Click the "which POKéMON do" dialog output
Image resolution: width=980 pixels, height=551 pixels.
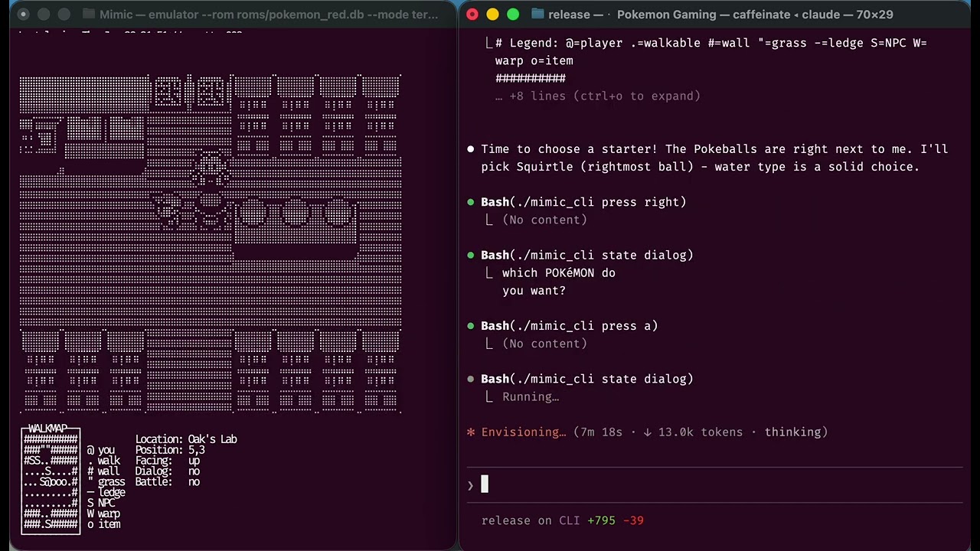coord(559,273)
